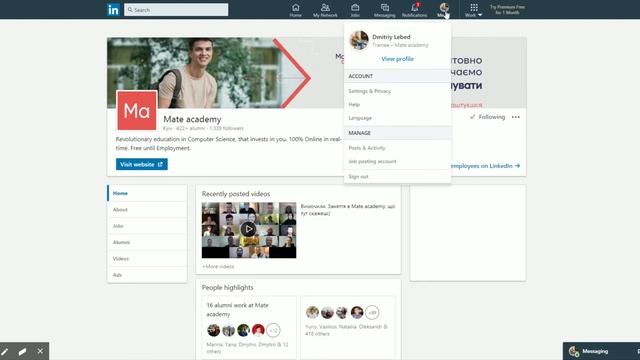This screenshot has height=360, width=640.
Task: Close the annotation toolbar X icon
Action: pos(40,351)
